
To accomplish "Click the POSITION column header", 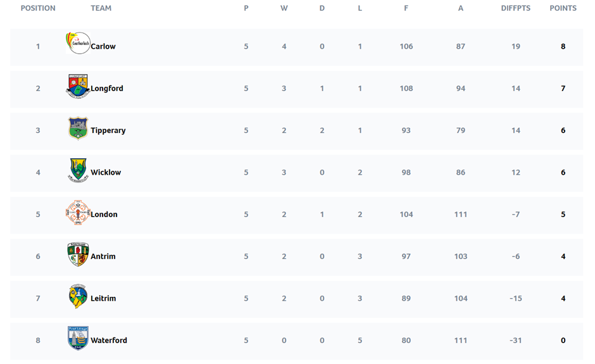I will pyautogui.click(x=38, y=8).
